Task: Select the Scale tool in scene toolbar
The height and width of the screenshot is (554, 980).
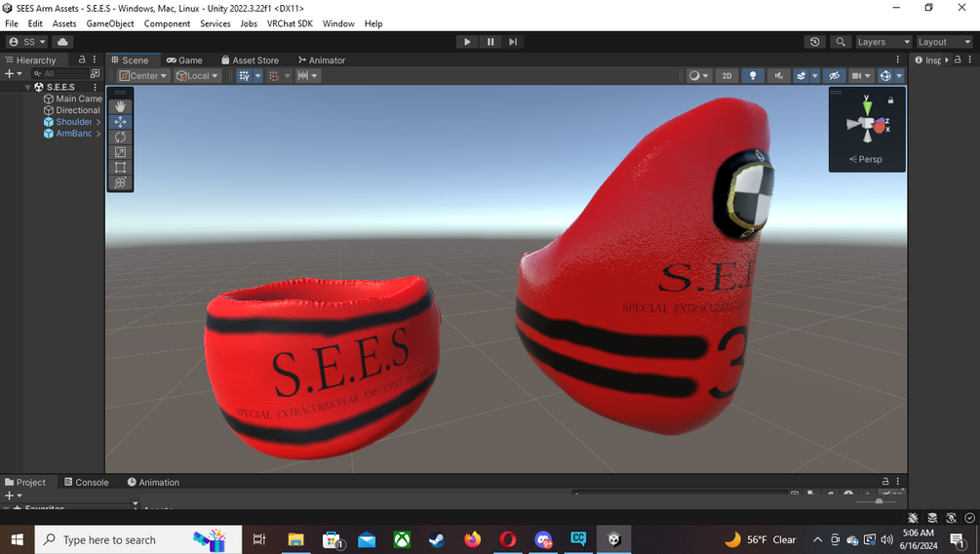Action: click(x=120, y=152)
